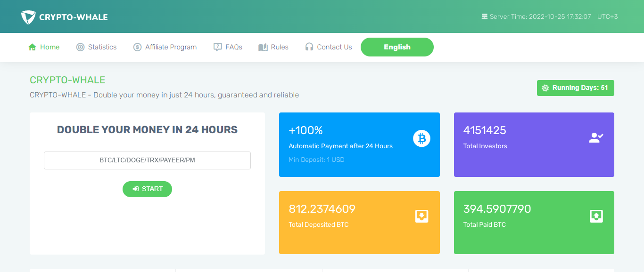Focus the BTC/LTC/DOGE wallet address field
Image resolution: width=644 pixels, height=272 pixels.
click(147, 160)
